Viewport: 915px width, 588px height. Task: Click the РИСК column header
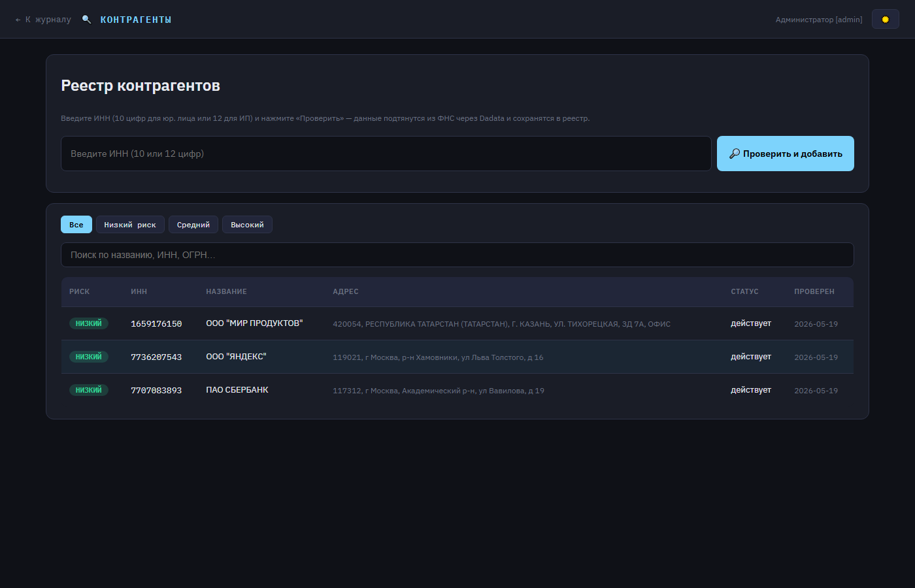pyautogui.click(x=80, y=291)
